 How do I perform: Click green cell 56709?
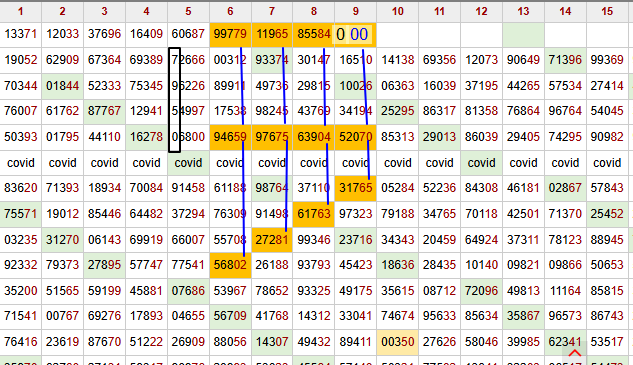pyautogui.click(x=230, y=316)
